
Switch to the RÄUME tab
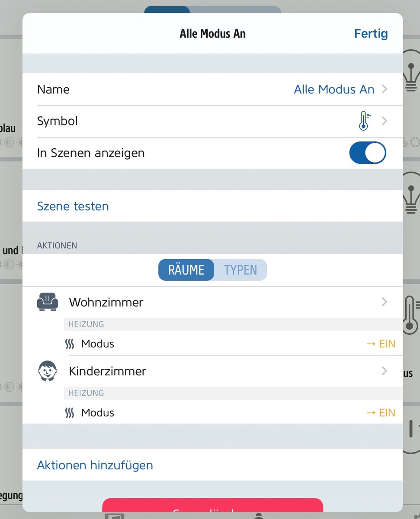(186, 270)
